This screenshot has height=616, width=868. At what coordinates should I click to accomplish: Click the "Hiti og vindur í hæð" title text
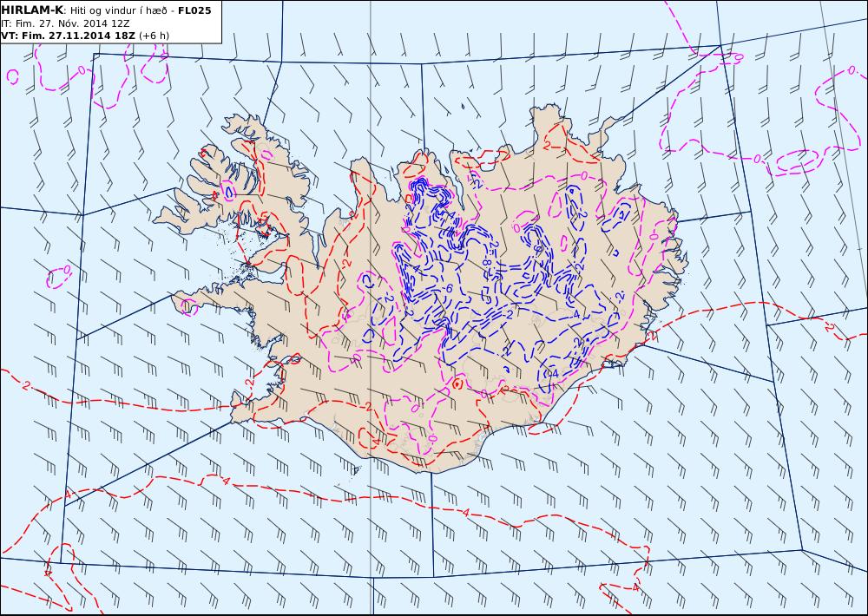click(118, 10)
